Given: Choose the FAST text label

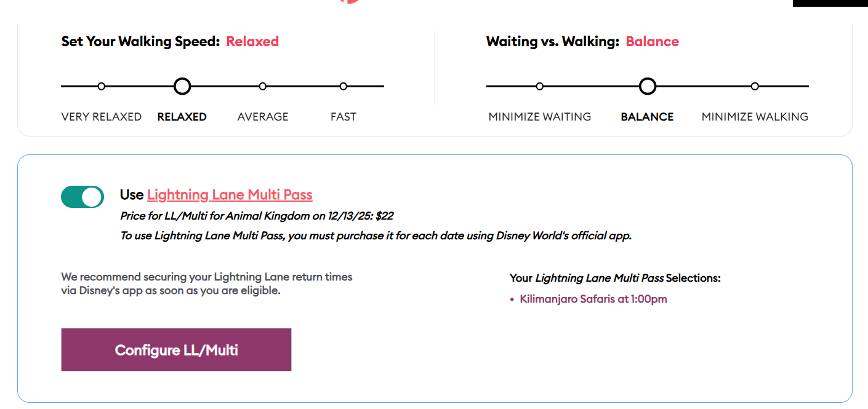Looking at the screenshot, I should (x=344, y=117).
